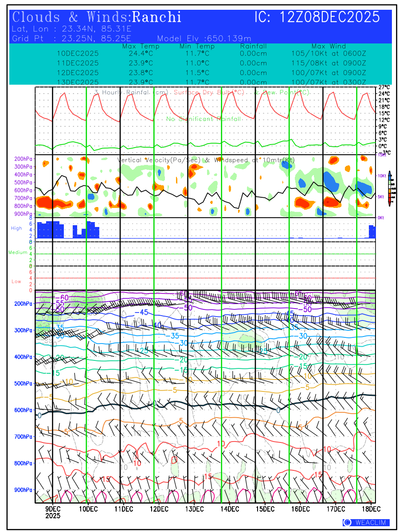Click the Medium cloud cover label
This screenshot has width=399, height=532.
click(x=18, y=252)
